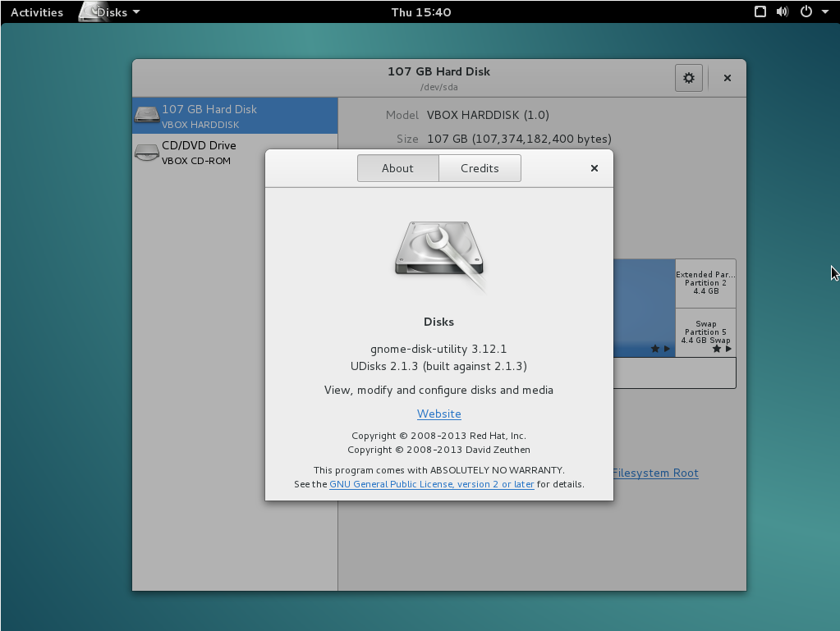Click the star icon on Swap Partition 5
840x631 pixels.
717,349
